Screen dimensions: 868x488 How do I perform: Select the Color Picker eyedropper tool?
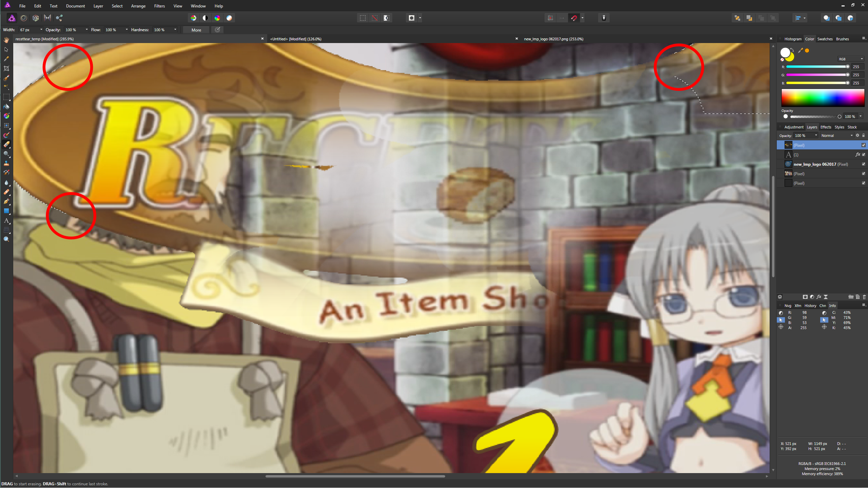[x=6, y=59]
